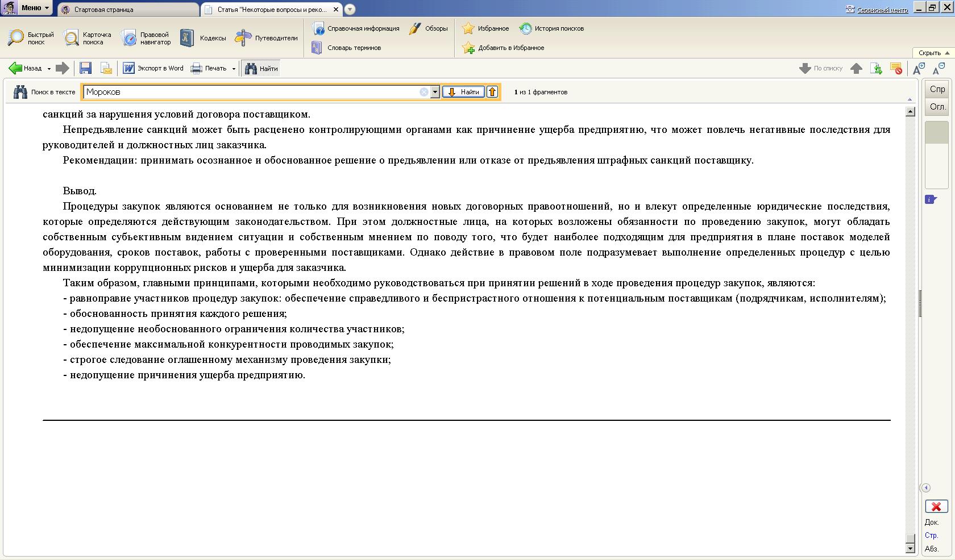
Task: Open Печать dropdown arrow
Action: click(x=234, y=69)
